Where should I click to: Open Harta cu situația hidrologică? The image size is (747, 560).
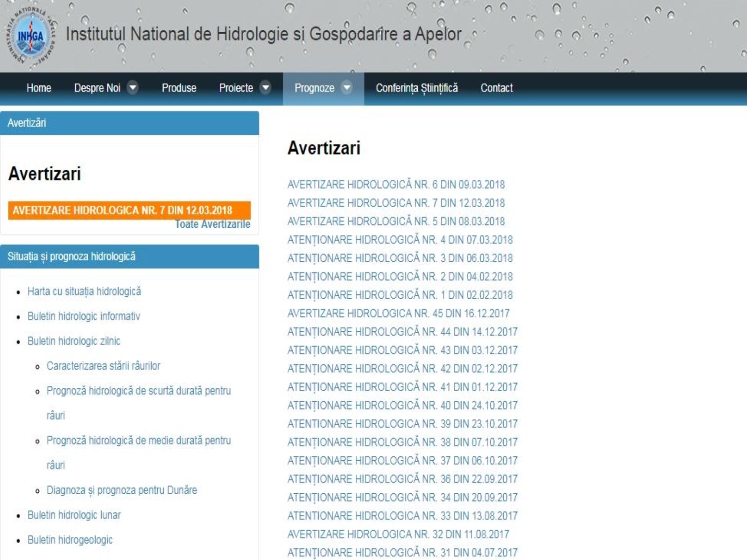(84, 292)
